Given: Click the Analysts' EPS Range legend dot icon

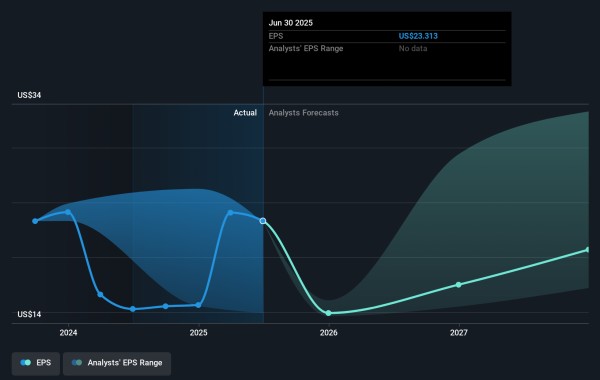Looking at the screenshot, I should (77, 363).
